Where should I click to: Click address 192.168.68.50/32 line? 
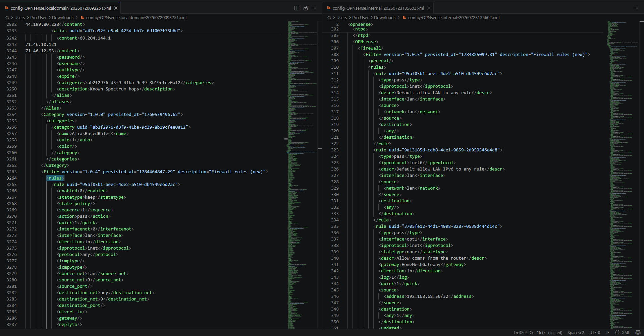pyautogui.click(x=429, y=296)
